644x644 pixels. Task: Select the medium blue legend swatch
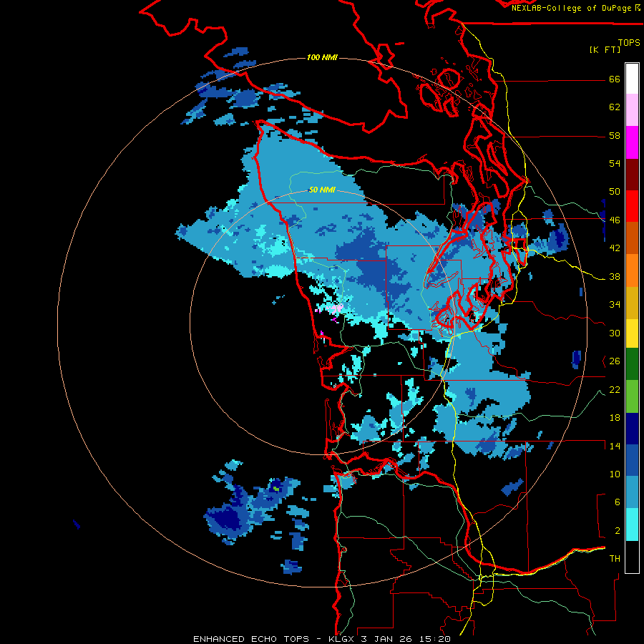632,460
